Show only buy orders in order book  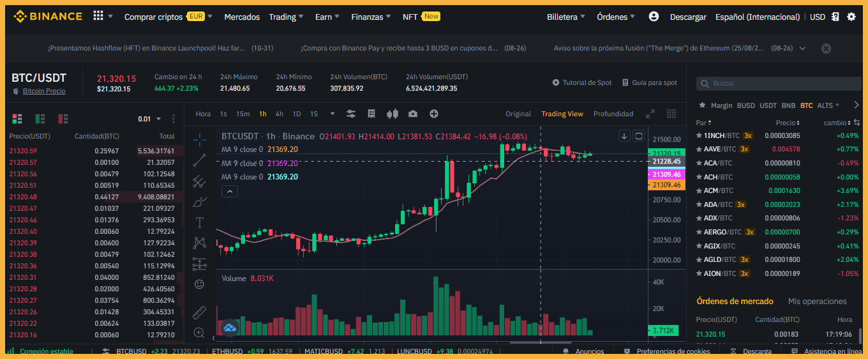pyautogui.click(x=40, y=119)
